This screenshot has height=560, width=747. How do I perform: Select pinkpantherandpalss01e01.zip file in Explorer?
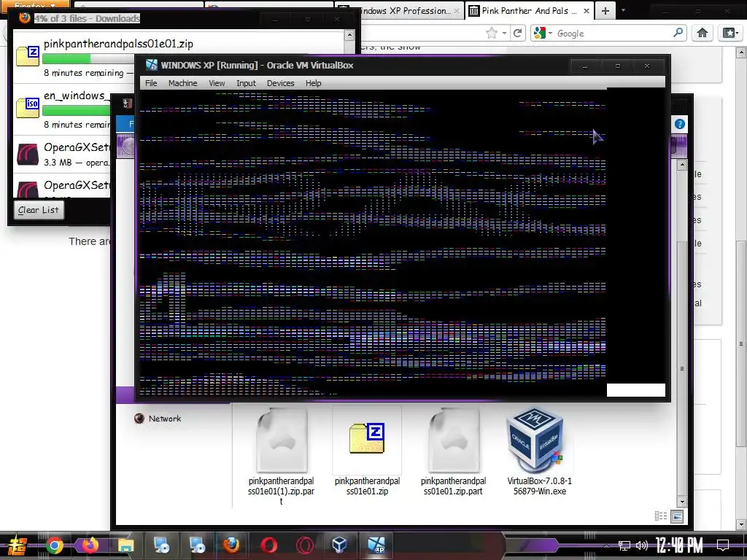(367, 451)
